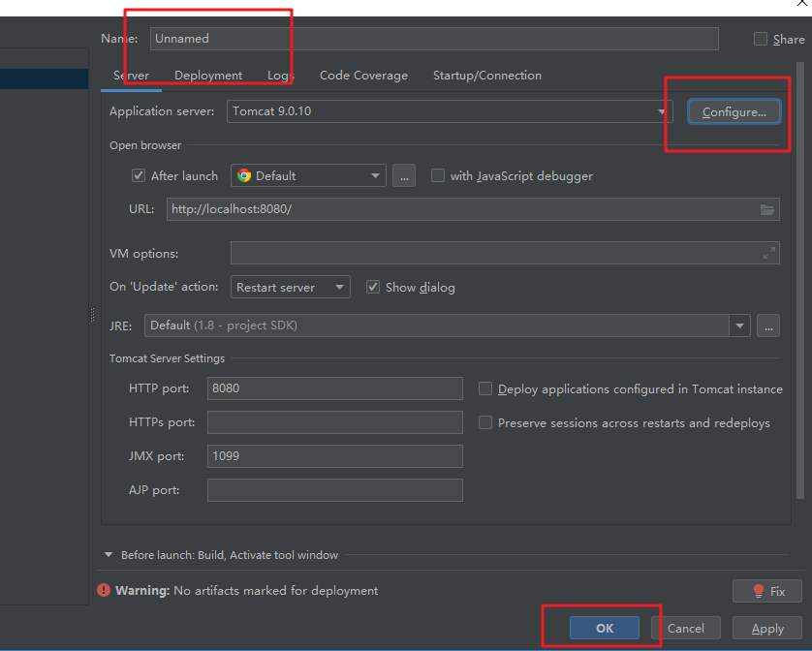
Task: Click the JRE browse ellipsis button
Action: point(768,325)
